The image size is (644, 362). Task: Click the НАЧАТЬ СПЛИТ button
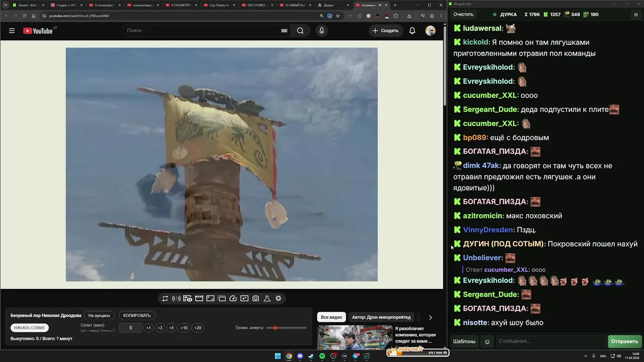(30, 328)
